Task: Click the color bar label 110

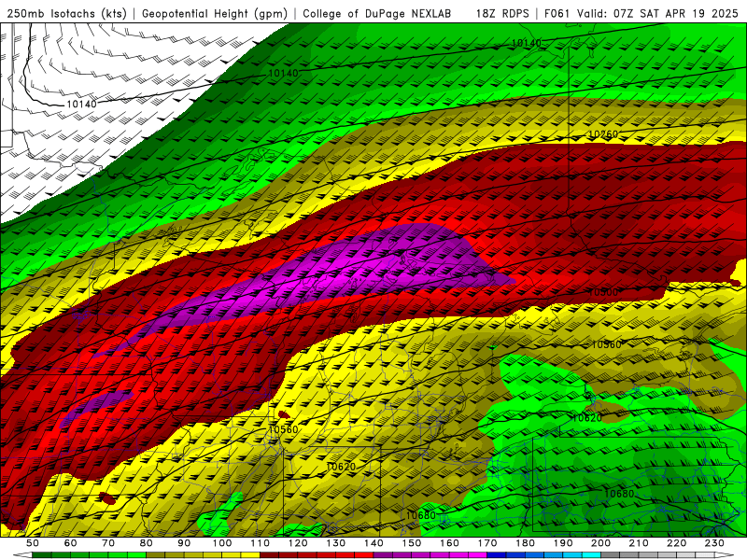Action: point(260,543)
